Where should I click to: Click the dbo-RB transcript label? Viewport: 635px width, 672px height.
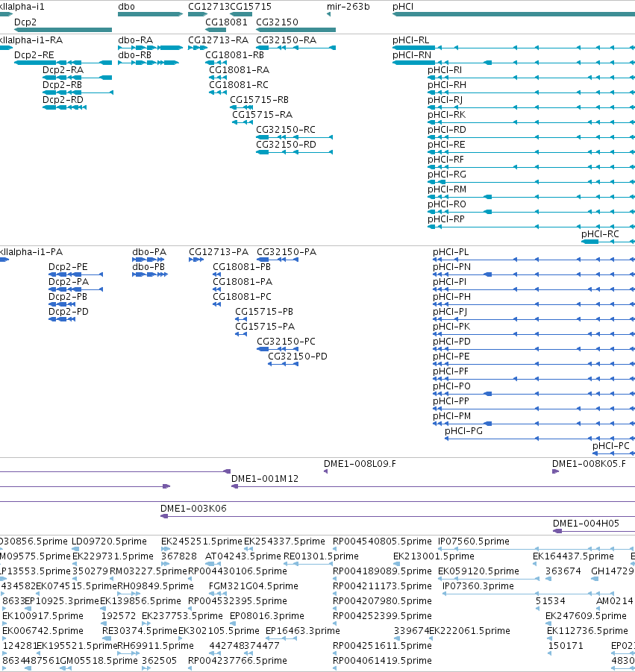pos(134,55)
